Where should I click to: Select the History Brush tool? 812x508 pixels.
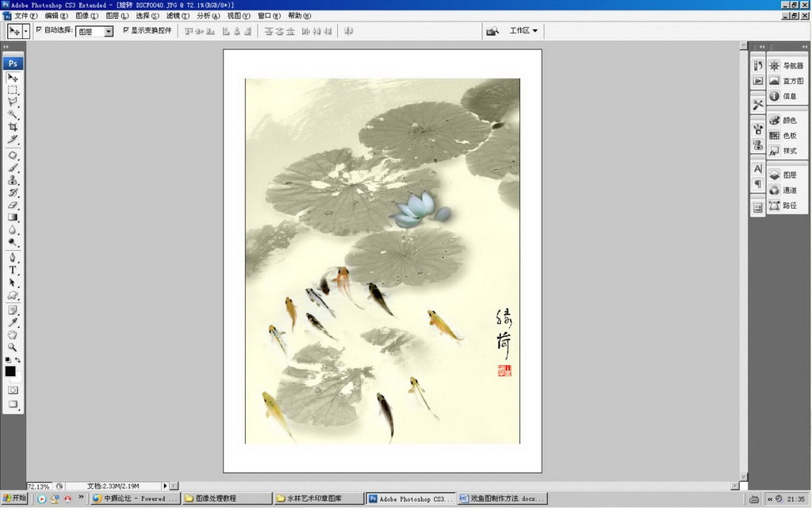click(x=13, y=192)
